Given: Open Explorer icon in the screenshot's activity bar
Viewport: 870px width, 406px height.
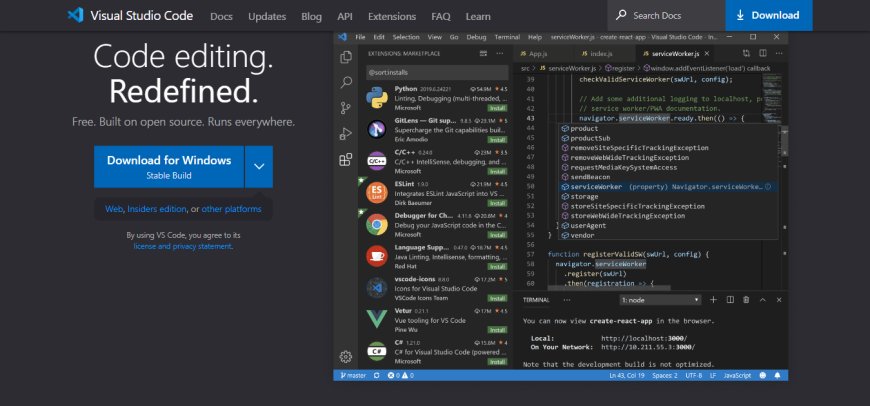Looking at the screenshot, I should (346, 57).
